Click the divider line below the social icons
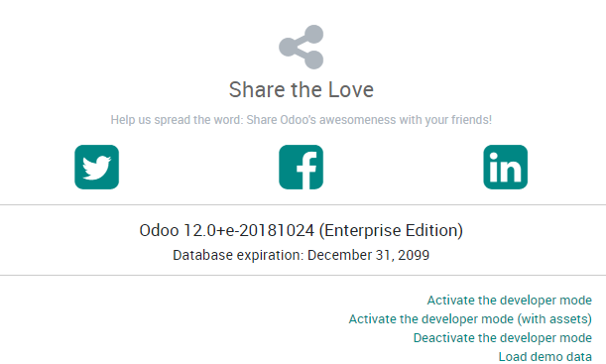This screenshot has height=364, width=606. 303,204
